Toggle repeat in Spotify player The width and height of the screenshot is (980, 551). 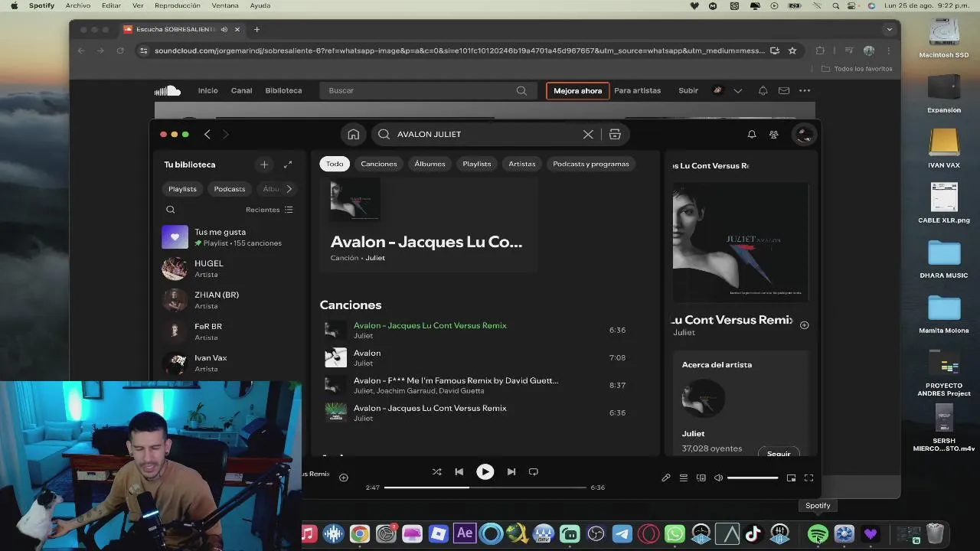(x=534, y=471)
